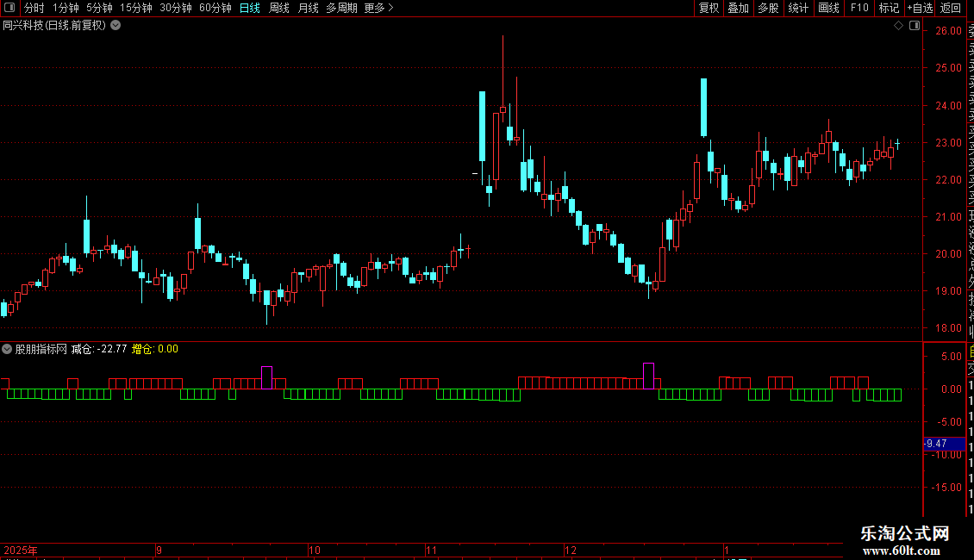Switch to 日线 daily chart
The width and height of the screenshot is (974, 560).
pyautogui.click(x=250, y=8)
